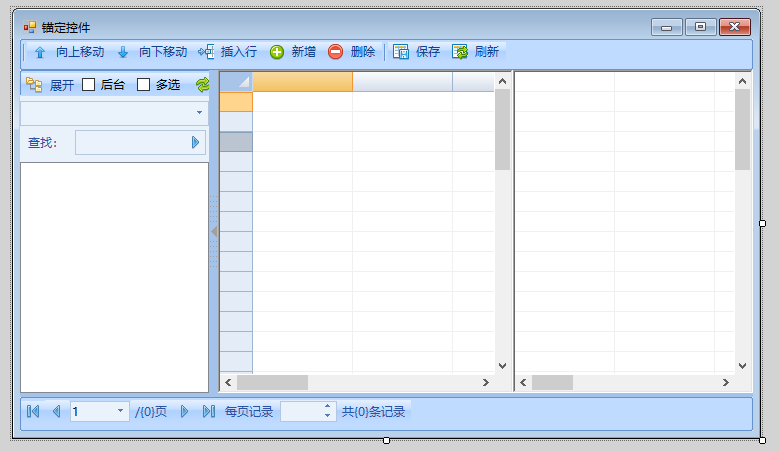Click middle grid horizontal scroll left arrow
The image size is (780, 452).
coord(228,382)
